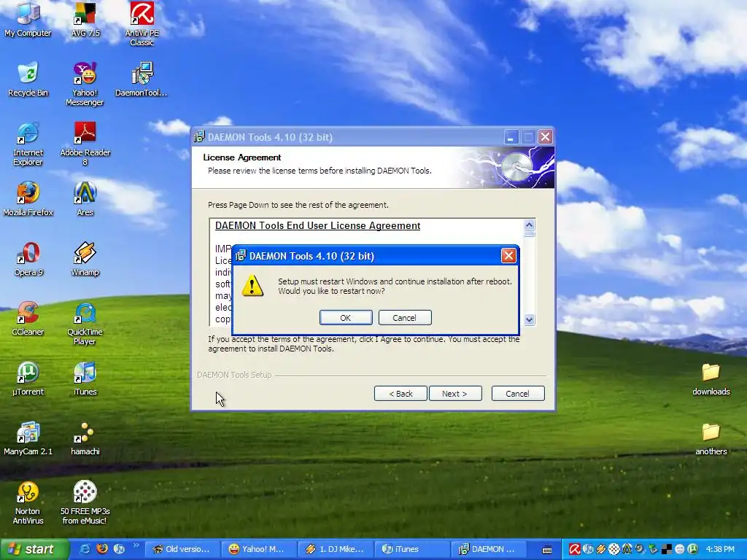Click Next in DAEMON Tools setup
The height and width of the screenshot is (560, 747).
pos(455,394)
